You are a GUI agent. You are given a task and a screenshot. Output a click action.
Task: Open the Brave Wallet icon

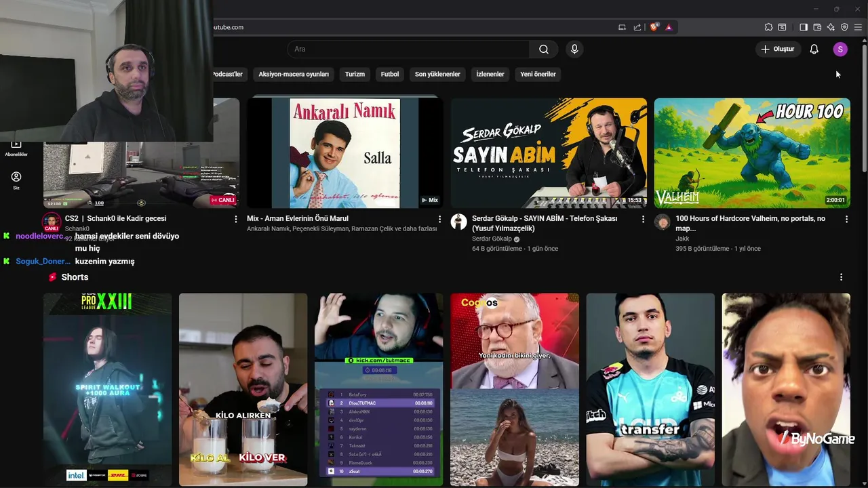tap(817, 27)
